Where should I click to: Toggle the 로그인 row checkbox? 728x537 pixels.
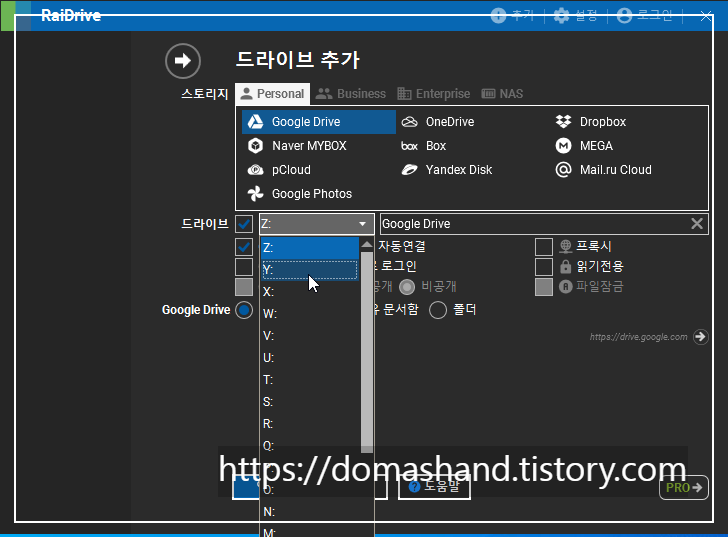coord(244,267)
